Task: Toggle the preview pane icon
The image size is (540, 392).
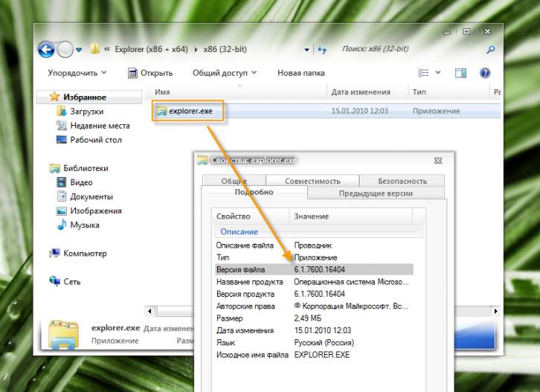Action: coord(461,73)
